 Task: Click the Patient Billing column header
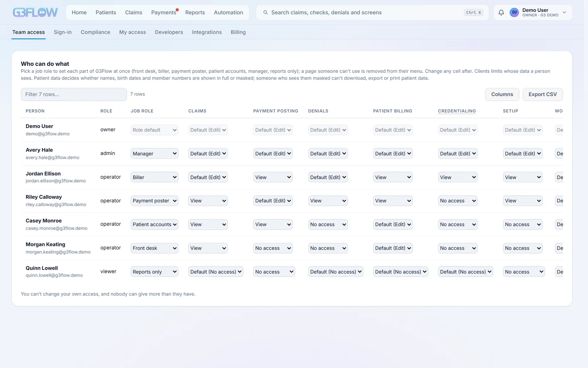[392, 111]
